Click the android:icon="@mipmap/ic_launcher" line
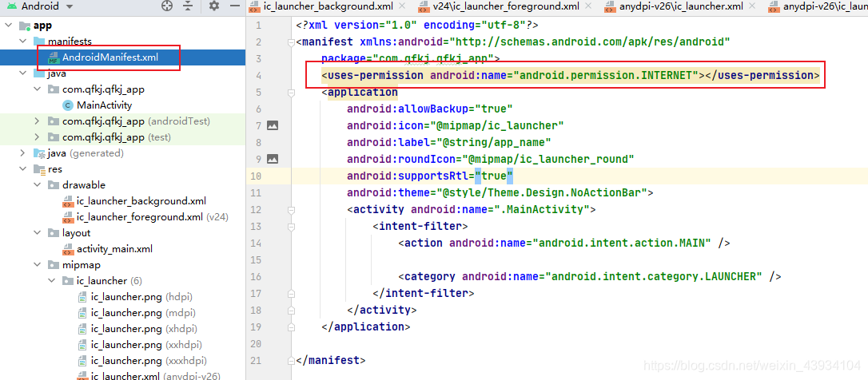868x380 pixels. click(455, 125)
